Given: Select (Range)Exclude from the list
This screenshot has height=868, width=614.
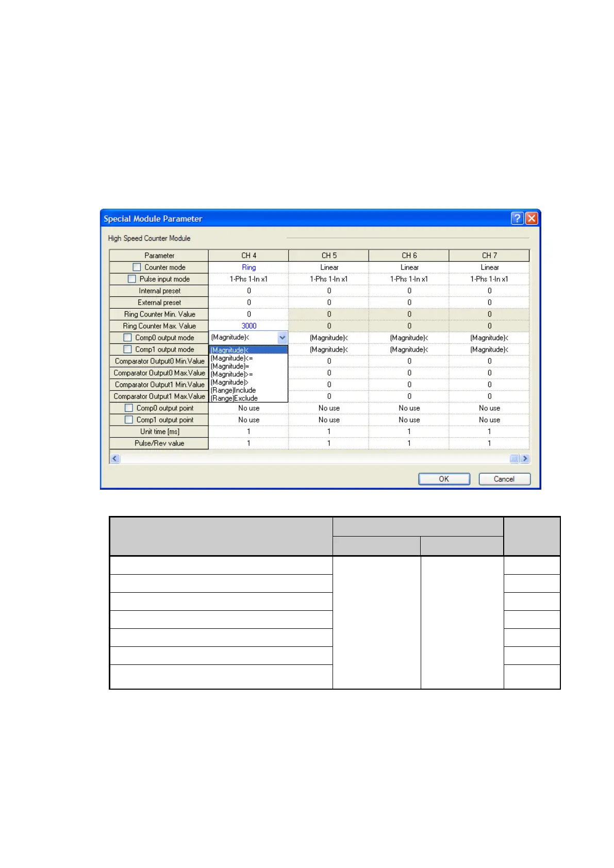Looking at the screenshot, I should [248, 398].
